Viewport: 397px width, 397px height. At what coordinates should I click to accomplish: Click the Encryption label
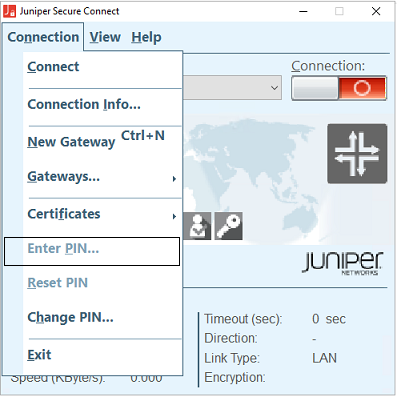[x=235, y=378]
